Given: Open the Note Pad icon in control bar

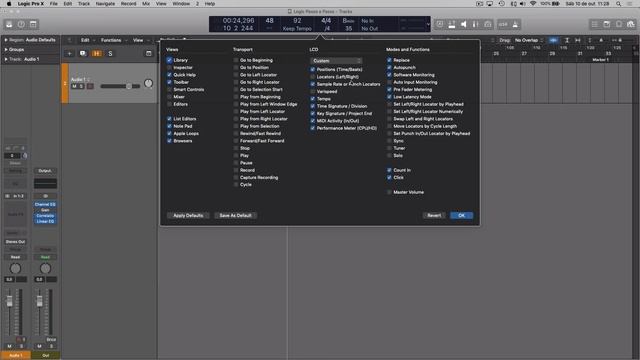Looking at the screenshot, I should tap(607, 24).
